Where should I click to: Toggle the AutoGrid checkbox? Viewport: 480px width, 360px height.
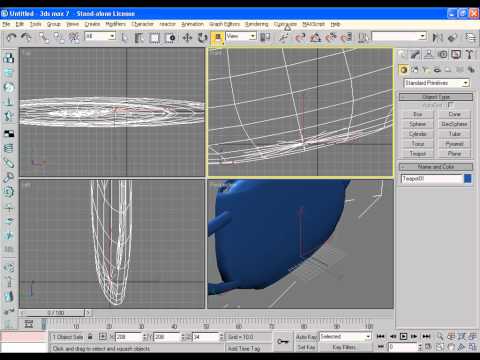point(450,105)
